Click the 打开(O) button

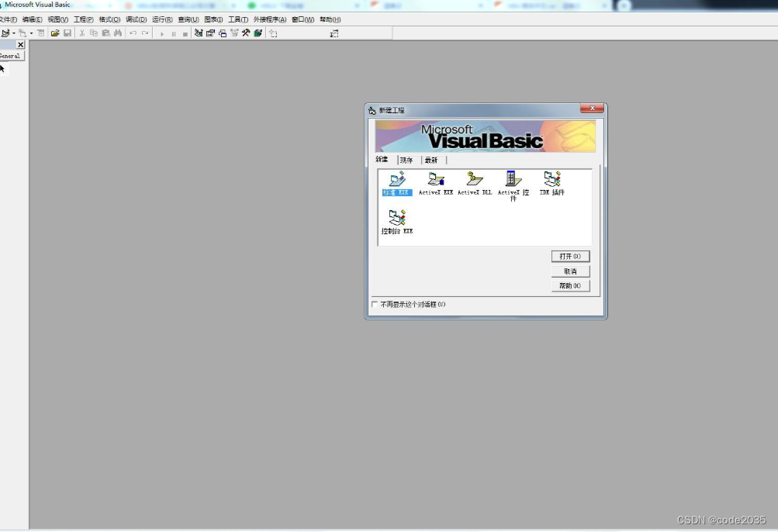[570, 256]
